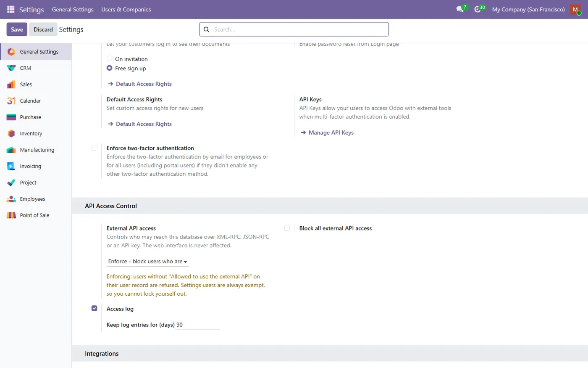Select the On invitation radio option
Viewport: 588px width, 368px height.
(110, 59)
